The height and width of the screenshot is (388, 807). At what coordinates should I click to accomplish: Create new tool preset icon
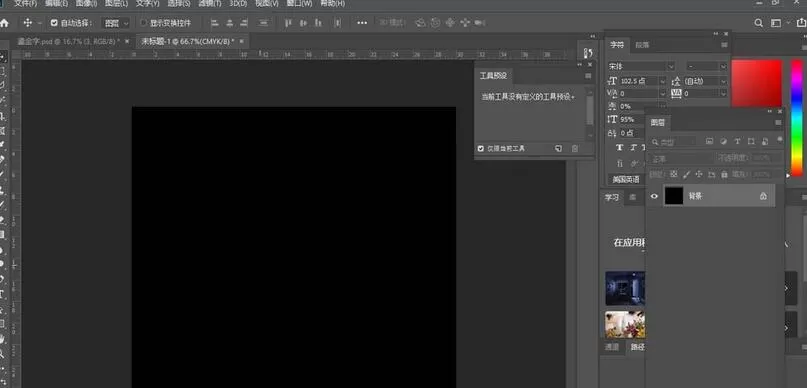[558, 149]
